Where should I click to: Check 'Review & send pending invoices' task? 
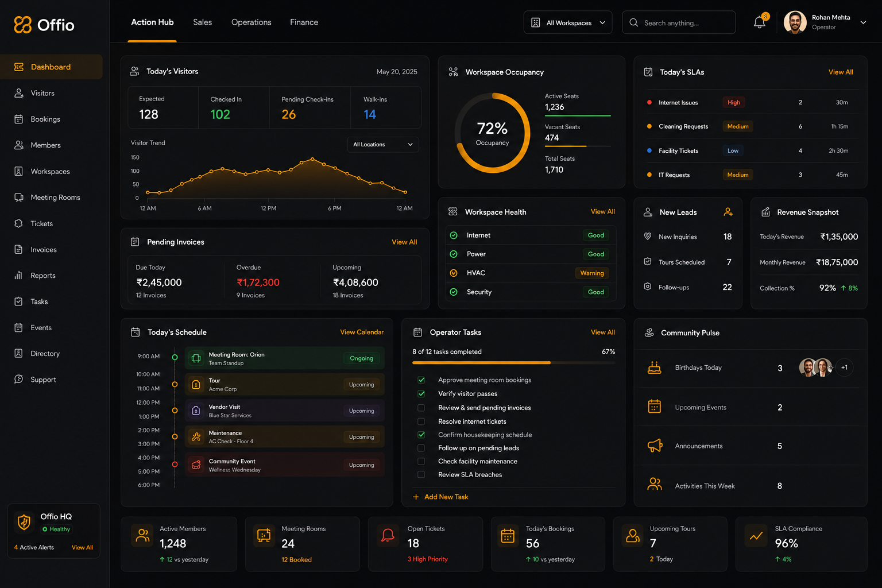[421, 408]
